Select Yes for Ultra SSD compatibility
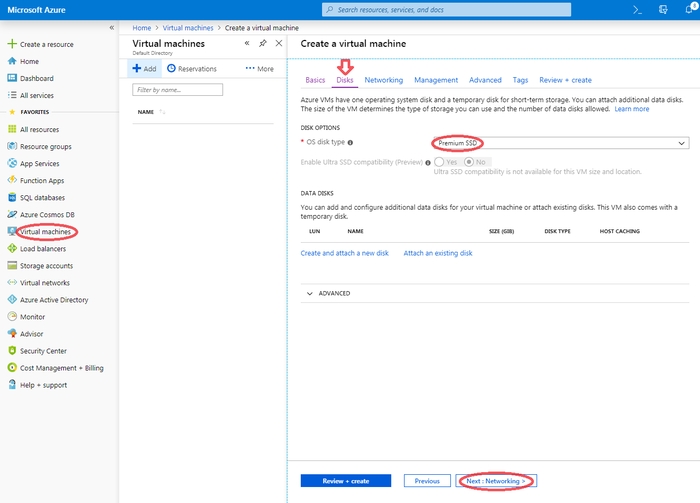 pos(440,162)
